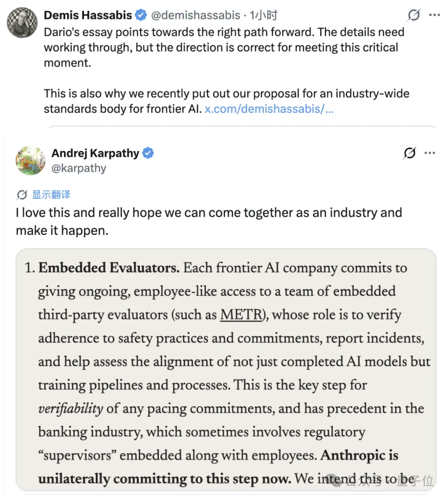Open the profile picture beside @karpathy
This screenshot has height=499, width=448.
click(x=30, y=160)
